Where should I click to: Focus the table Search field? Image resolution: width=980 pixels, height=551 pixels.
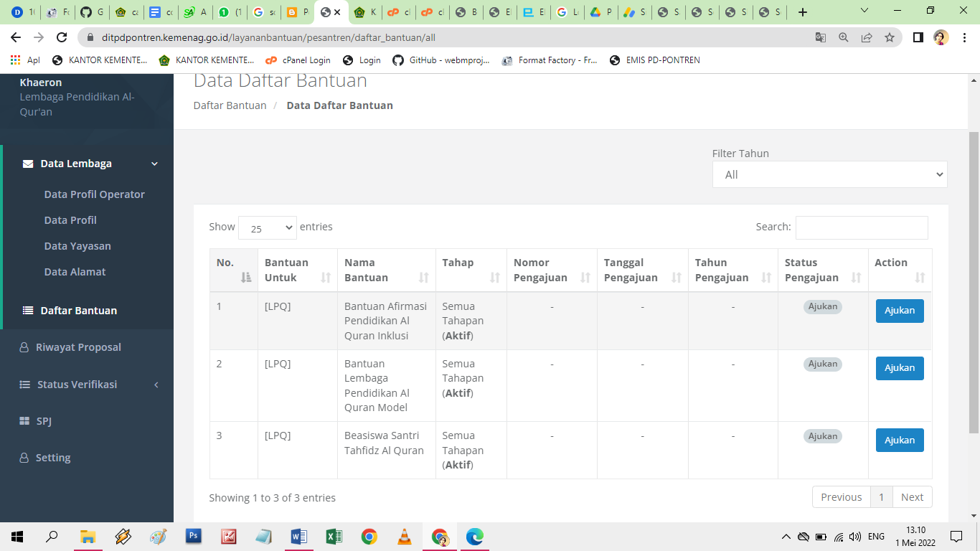(862, 227)
